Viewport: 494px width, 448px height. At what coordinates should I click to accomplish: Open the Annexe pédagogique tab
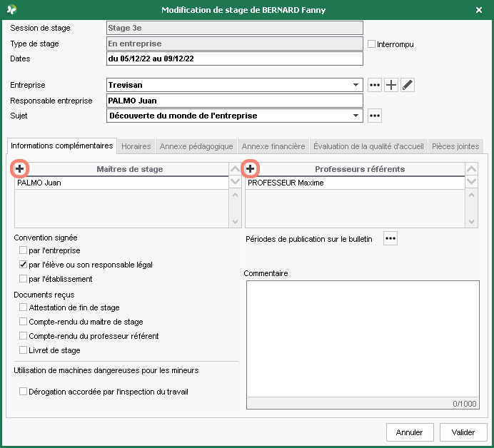point(196,146)
